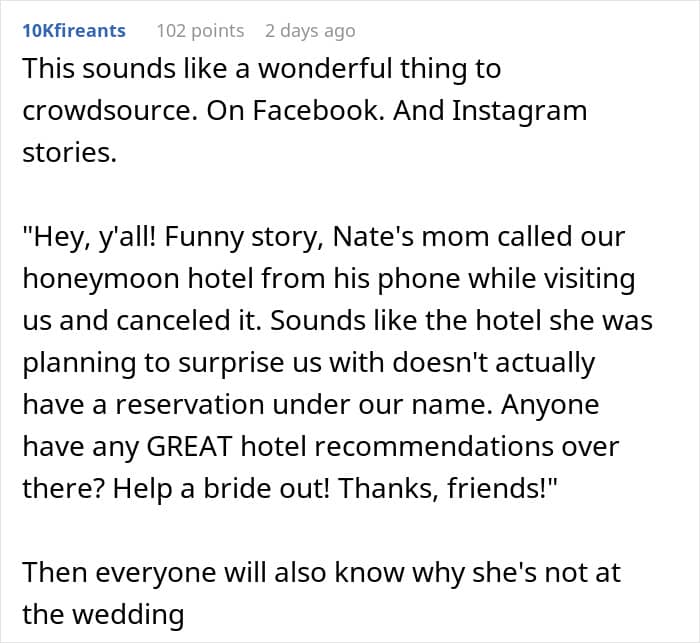Screen dimensions: 700x643
Task: Click the phrase Hey, y'all!
Action: click(x=90, y=238)
